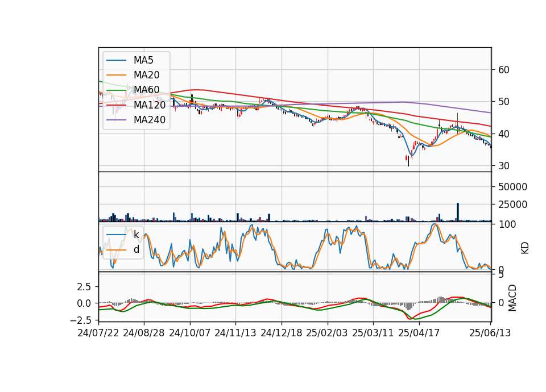This screenshot has height=392, width=546.
Task: Click the price axis value 50
Action: (503, 102)
